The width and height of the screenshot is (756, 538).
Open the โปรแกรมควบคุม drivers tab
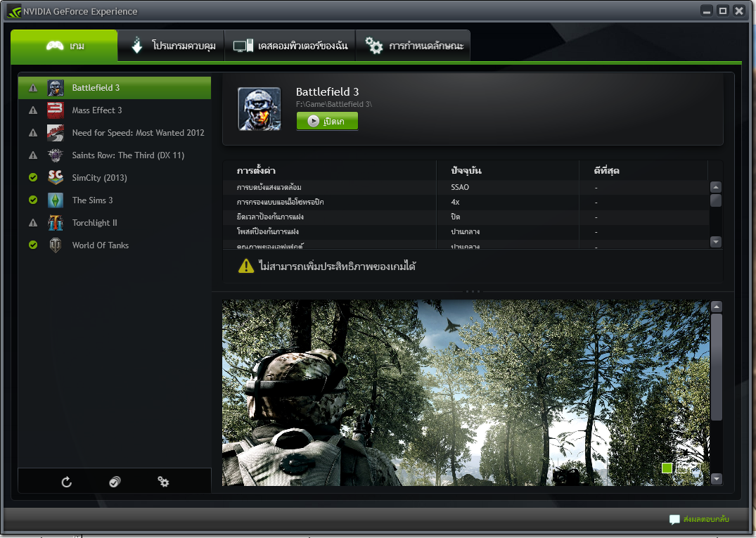pyautogui.click(x=171, y=46)
